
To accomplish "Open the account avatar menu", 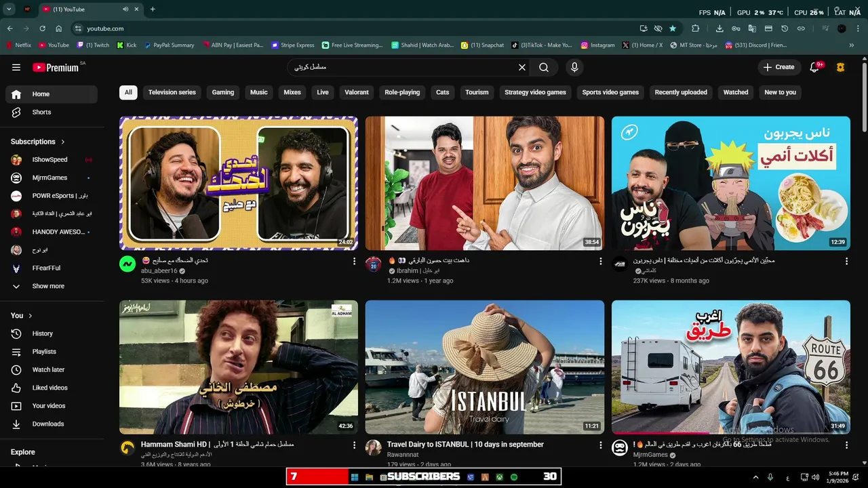I will 841,67.
